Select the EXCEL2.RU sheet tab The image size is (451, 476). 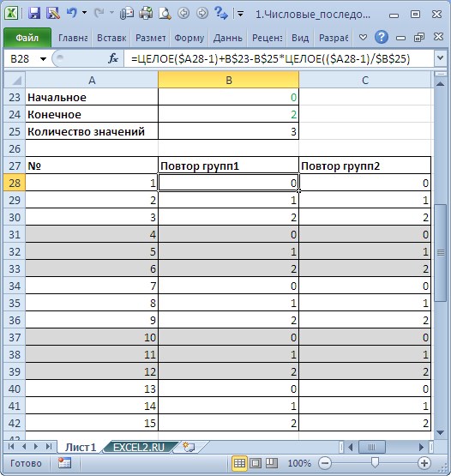pyautogui.click(x=139, y=447)
